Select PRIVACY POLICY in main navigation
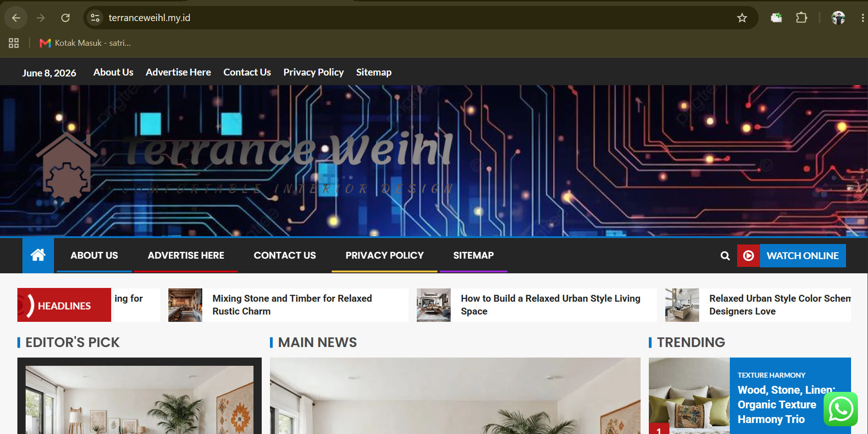The image size is (868, 434). tap(384, 255)
